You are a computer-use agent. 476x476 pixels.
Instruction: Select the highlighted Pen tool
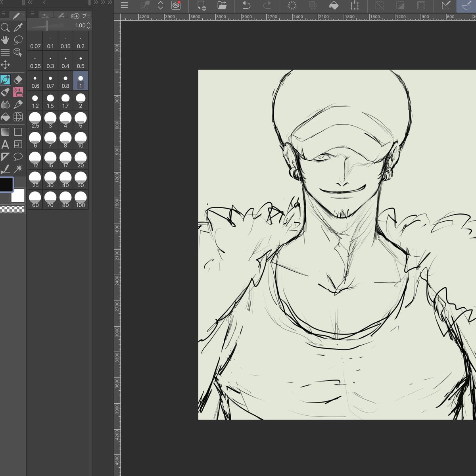click(5, 80)
